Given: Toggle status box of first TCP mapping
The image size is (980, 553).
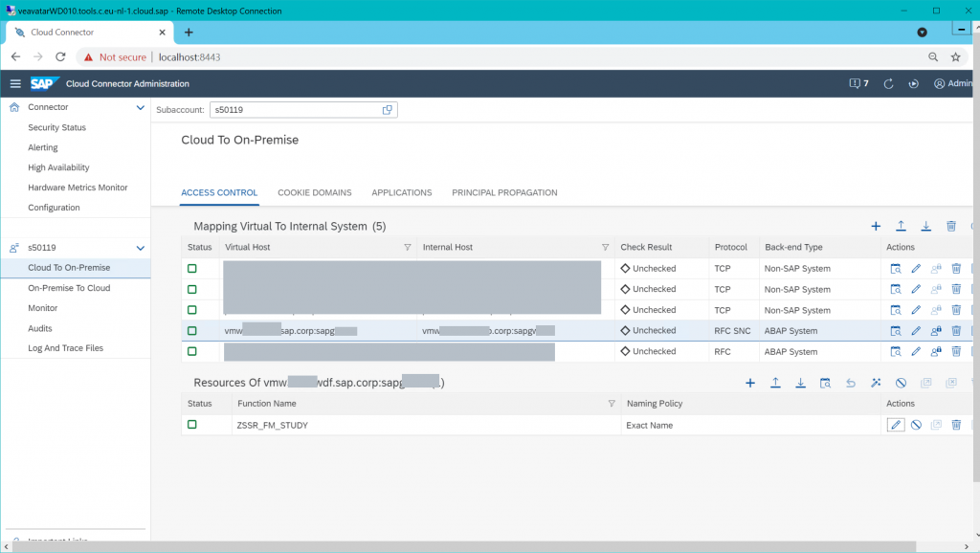Looking at the screenshot, I should [x=191, y=269].
